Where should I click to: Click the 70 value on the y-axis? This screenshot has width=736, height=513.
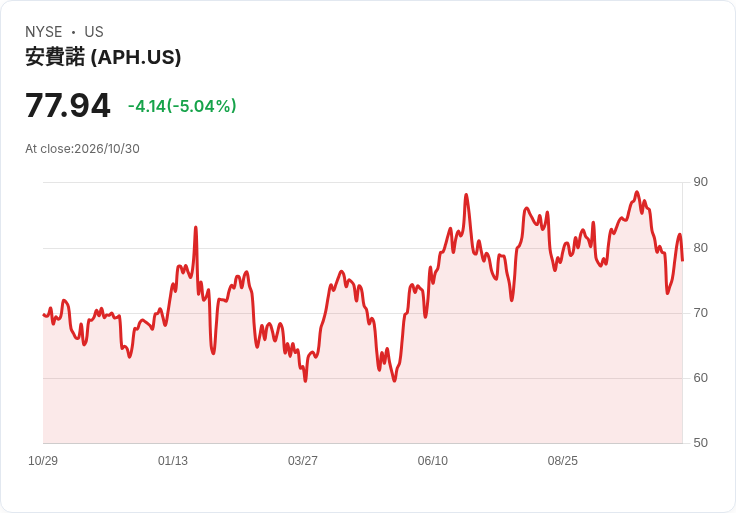point(700,313)
